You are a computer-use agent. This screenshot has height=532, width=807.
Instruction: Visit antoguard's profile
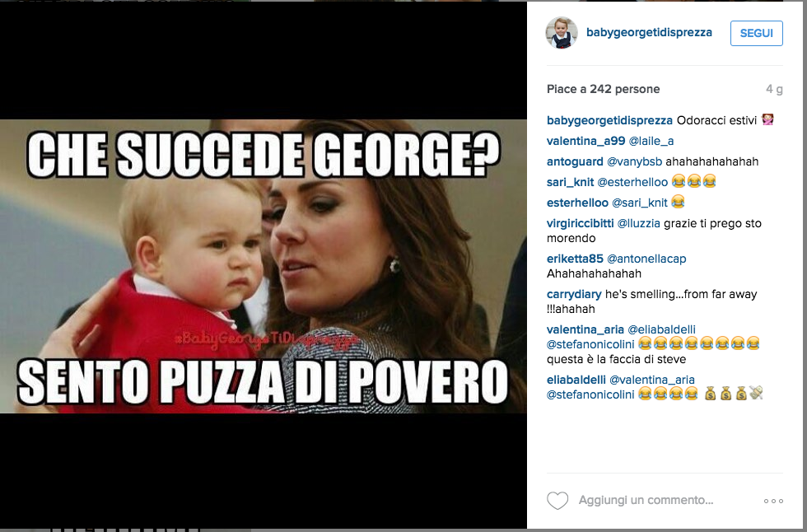[575, 161]
